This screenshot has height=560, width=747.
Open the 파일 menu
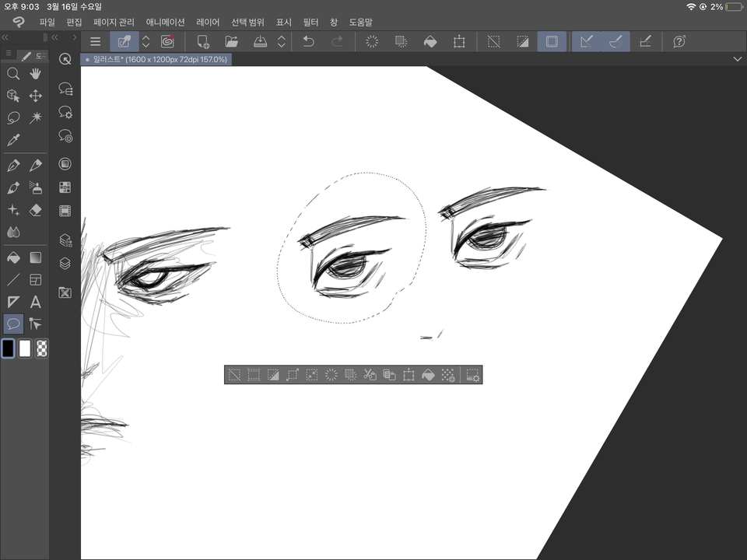(x=47, y=23)
